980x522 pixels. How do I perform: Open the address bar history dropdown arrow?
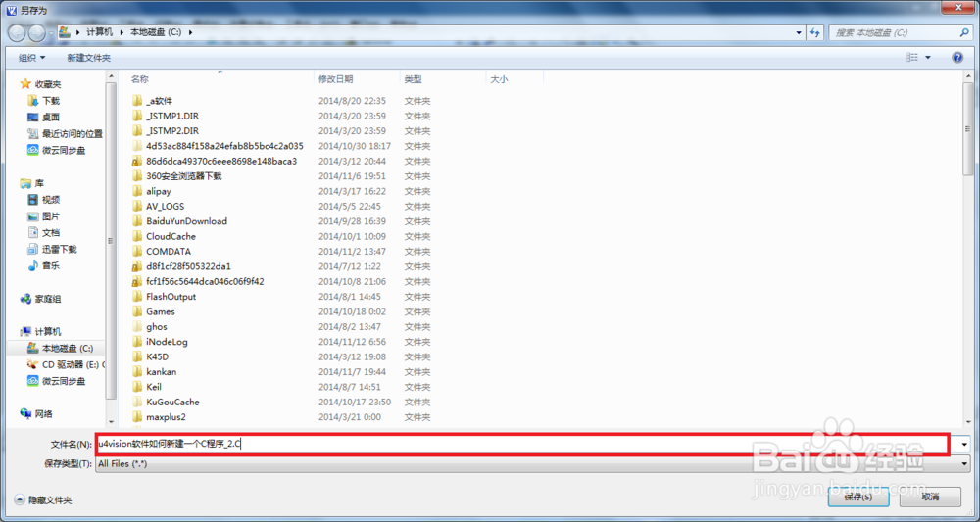(799, 32)
